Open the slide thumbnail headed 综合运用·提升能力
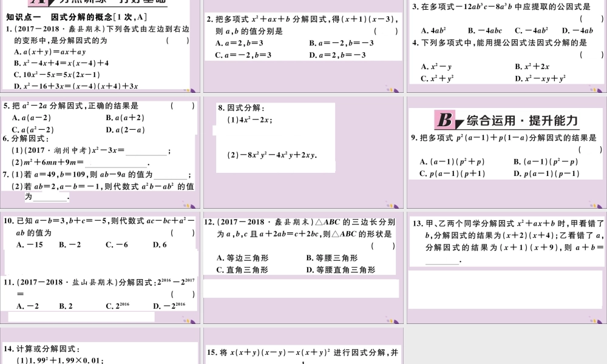The height and width of the screenshot is (364, 607). 507,152
